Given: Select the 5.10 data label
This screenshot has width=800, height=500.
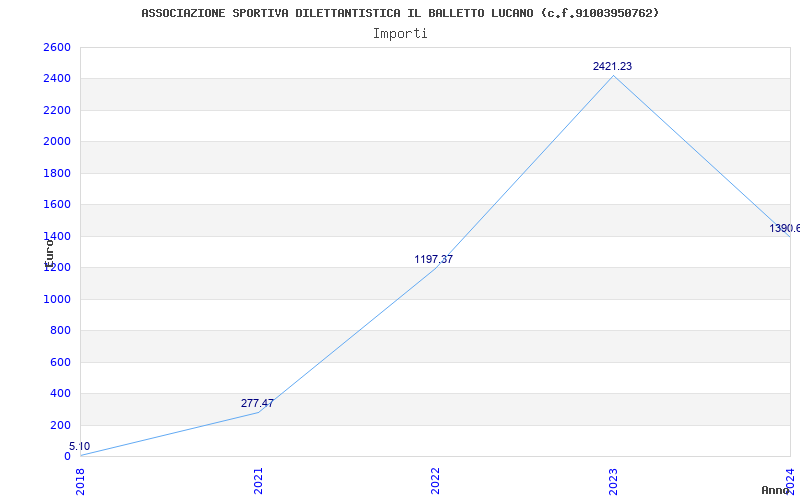Looking at the screenshot, I should pos(80,446).
